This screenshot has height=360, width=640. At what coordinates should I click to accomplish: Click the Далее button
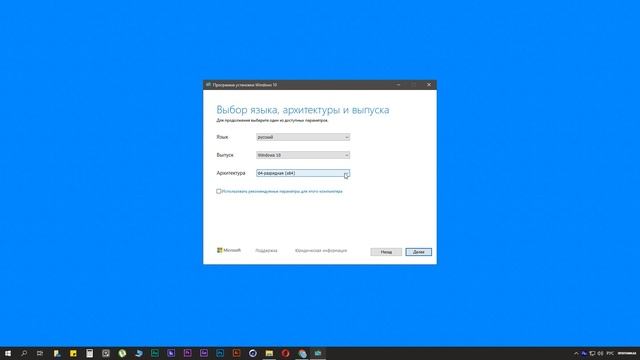pyautogui.click(x=418, y=252)
